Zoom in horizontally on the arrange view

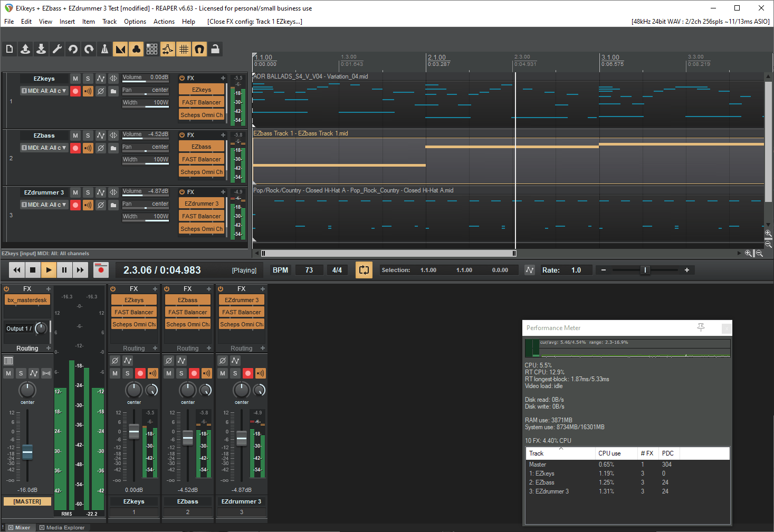coord(748,254)
